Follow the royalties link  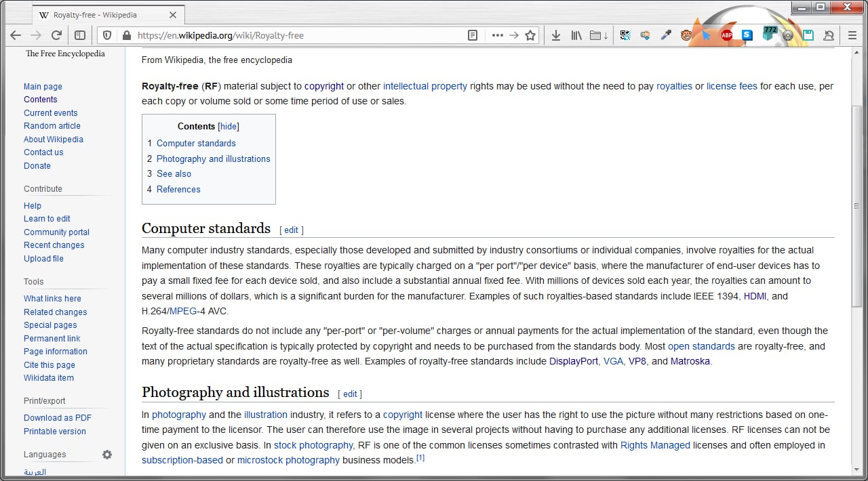pyautogui.click(x=674, y=86)
